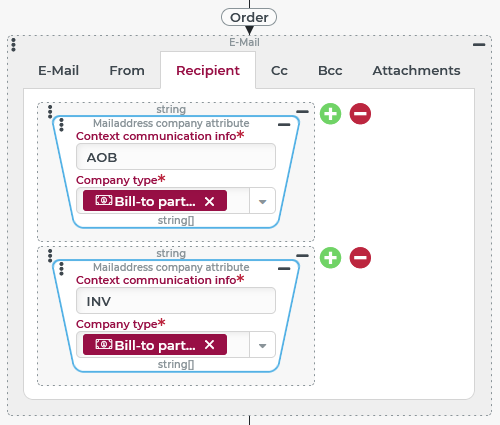The image size is (500, 425).
Task: Add recipient with second green plus icon
Action: tap(330, 258)
